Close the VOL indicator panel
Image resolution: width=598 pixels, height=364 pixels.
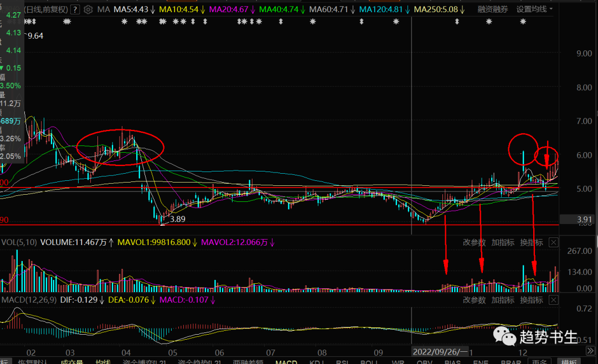pyautogui.click(x=553, y=242)
